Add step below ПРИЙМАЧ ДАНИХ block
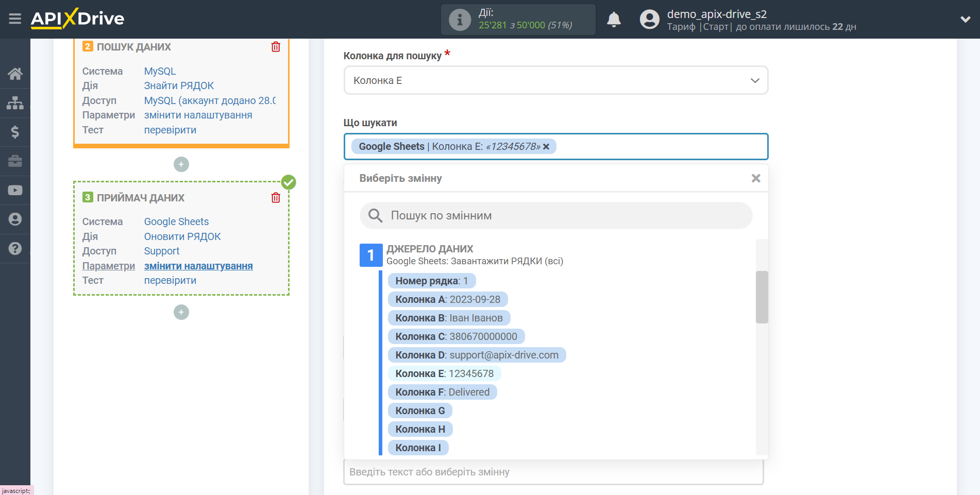Screen dimensions: 980x495 [181, 312]
